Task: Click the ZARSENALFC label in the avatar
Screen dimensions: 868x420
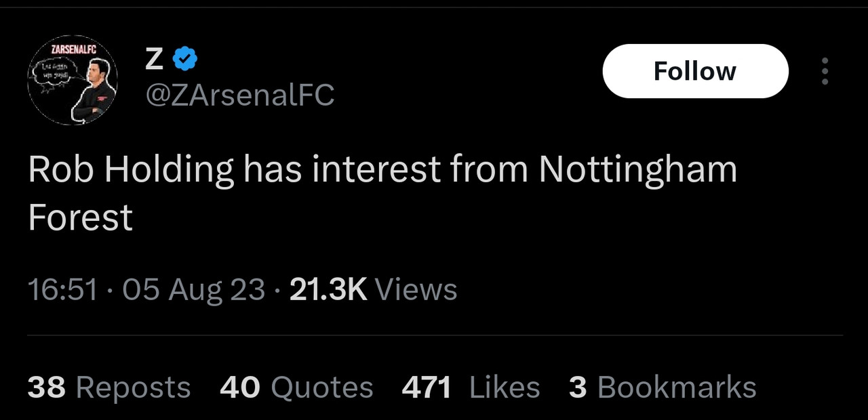Action: (x=74, y=49)
